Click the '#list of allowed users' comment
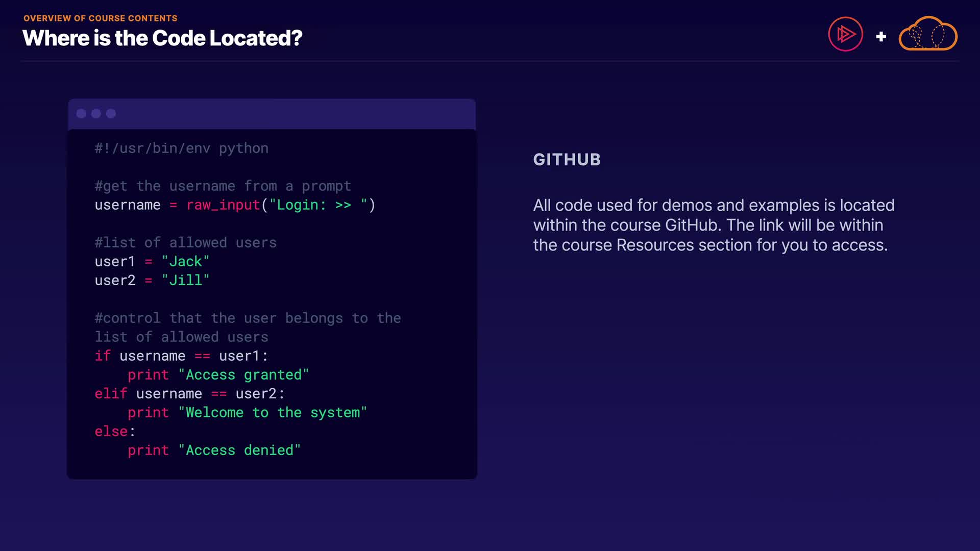 pyautogui.click(x=185, y=243)
